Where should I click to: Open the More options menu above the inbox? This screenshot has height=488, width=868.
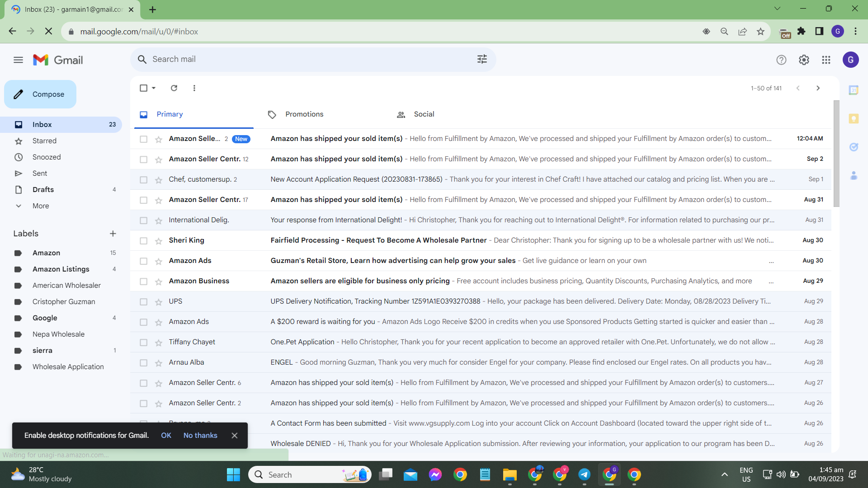[194, 88]
